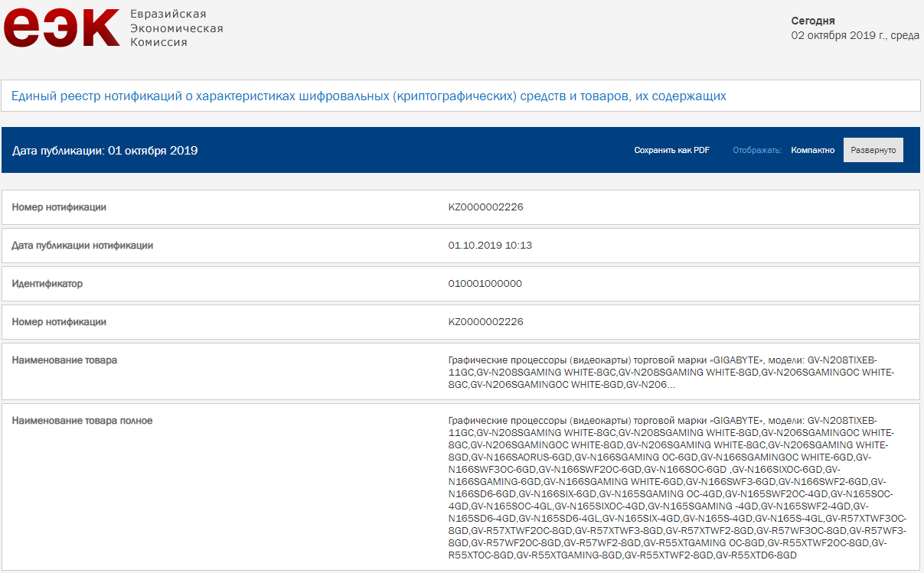Select the date text 02 октября 2019 г., среда
Viewport: 924px width, 573px height.
click(x=855, y=35)
